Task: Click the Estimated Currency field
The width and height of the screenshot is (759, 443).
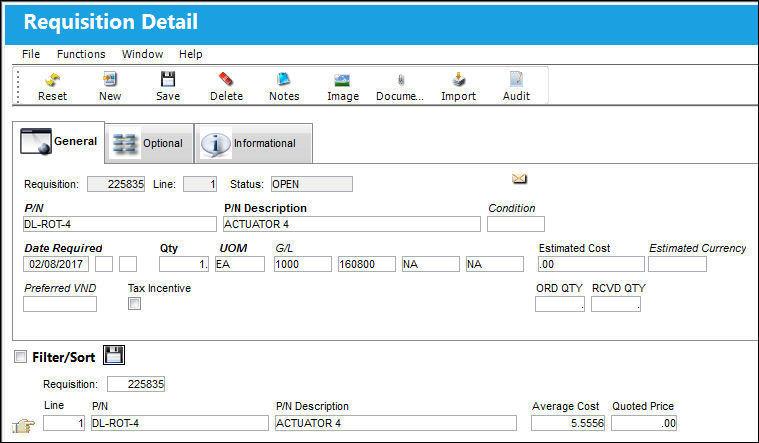Action: click(x=677, y=264)
